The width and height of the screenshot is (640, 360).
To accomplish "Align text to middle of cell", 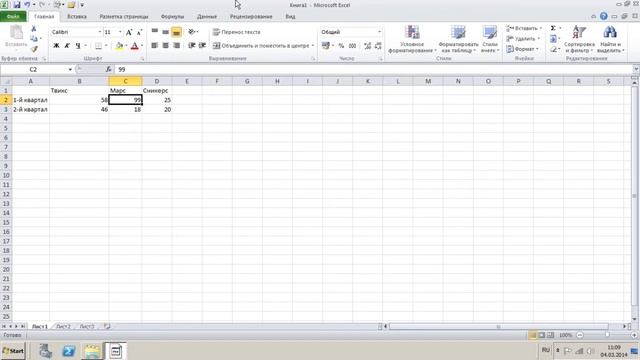I will pos(165,32).
